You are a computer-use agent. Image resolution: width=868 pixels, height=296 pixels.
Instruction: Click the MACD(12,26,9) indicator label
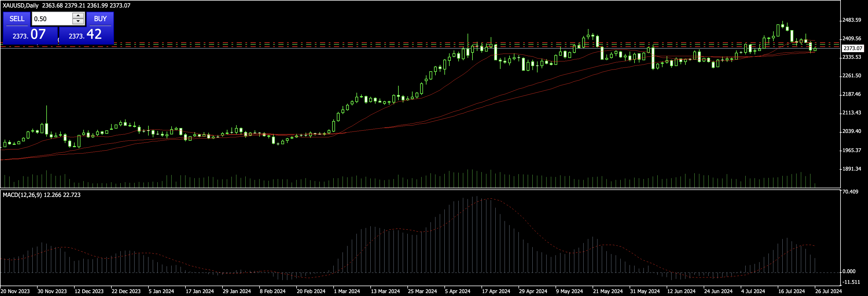[22, 195]
